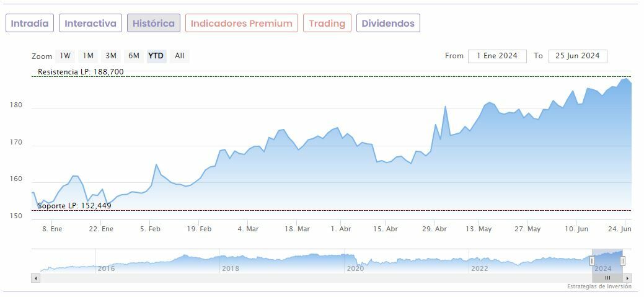Set zoom range to 1M
The height and width of the screenshot is (297, 644).
coord(88,56)
